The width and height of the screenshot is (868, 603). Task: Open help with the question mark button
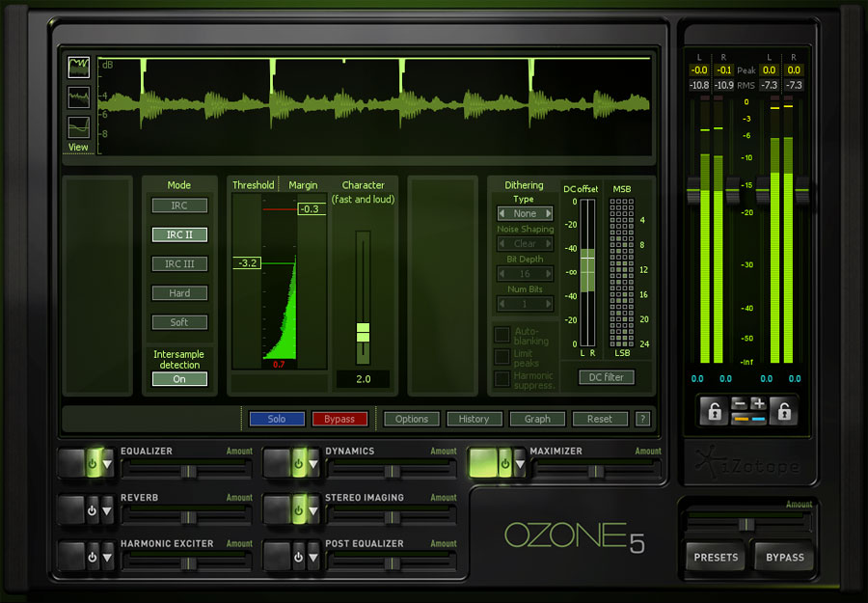point(642,419)
